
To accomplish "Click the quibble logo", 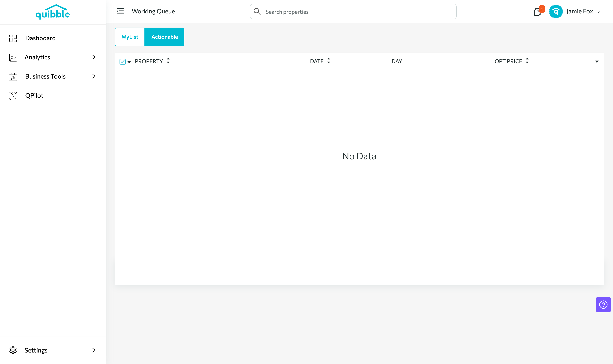I will point(53,12).
